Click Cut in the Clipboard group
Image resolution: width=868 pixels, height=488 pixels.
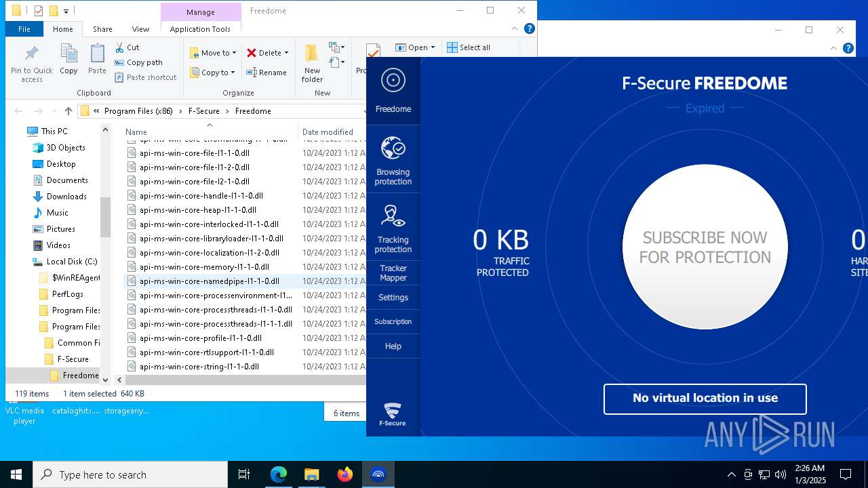pyautogui.click(x=127, y=47)
